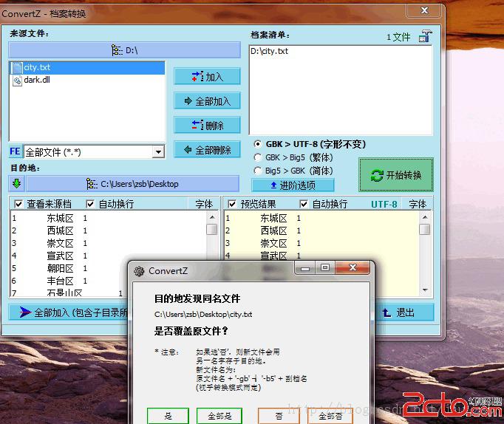The height and width of the screenshot is (424, 504).
Task: Click the ConvertZ dialog gear icon
Action: [x=139, y=271]
